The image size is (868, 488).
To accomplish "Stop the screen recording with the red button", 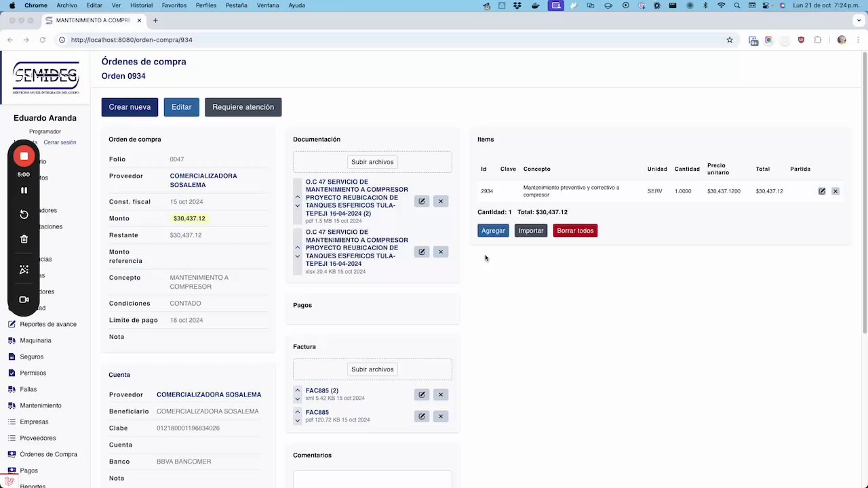I will point(24,156).
